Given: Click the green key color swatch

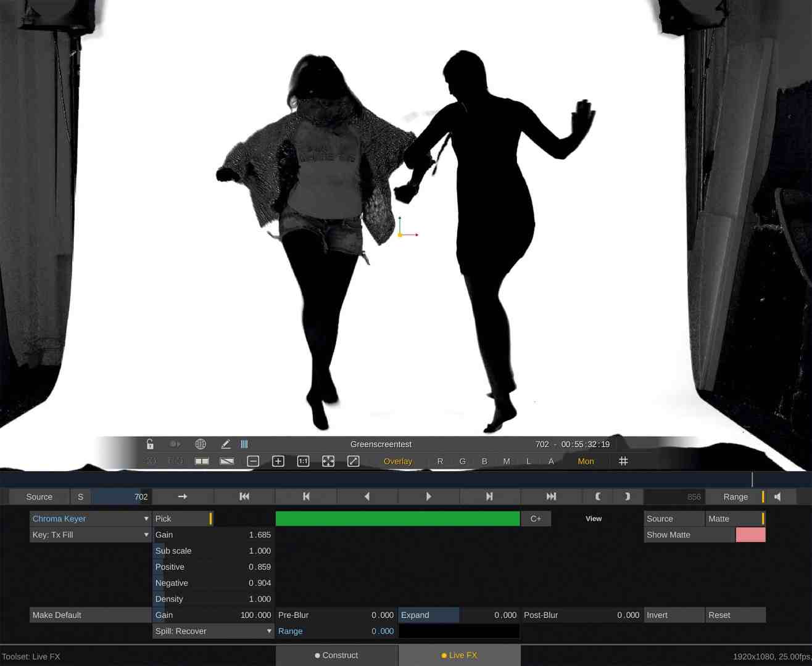Looking at the screenshot, I should click(397, 519).
